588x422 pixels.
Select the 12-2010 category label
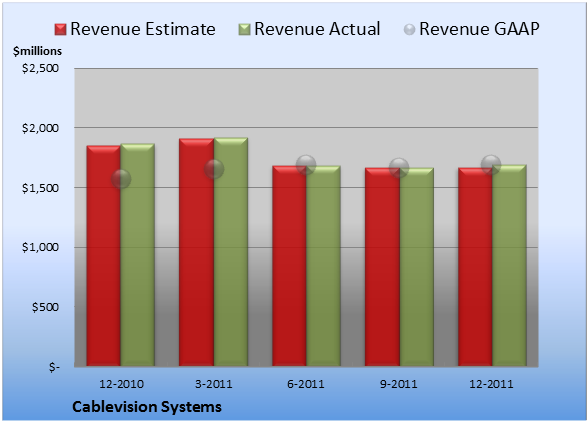point(121,384)
